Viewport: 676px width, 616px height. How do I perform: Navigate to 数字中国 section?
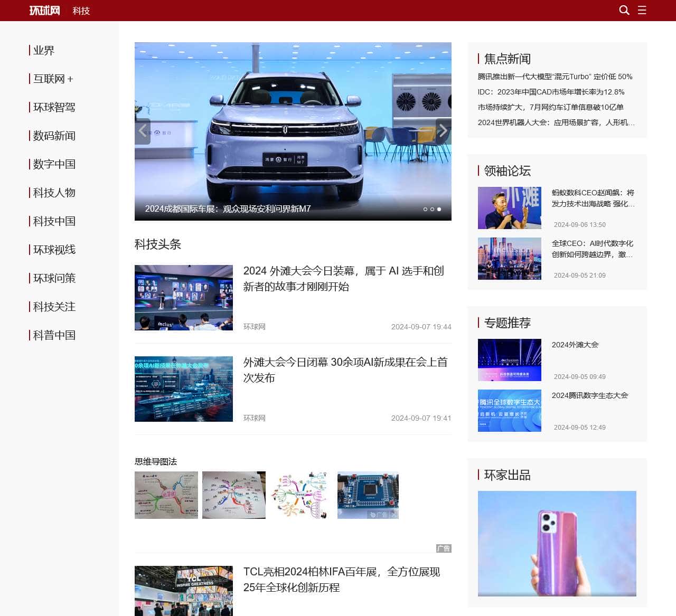[54, 165]
